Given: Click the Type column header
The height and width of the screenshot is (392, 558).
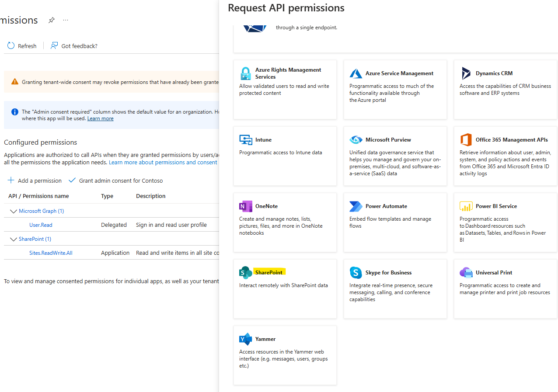Looking at the screenshot, I should coord(107,196).
